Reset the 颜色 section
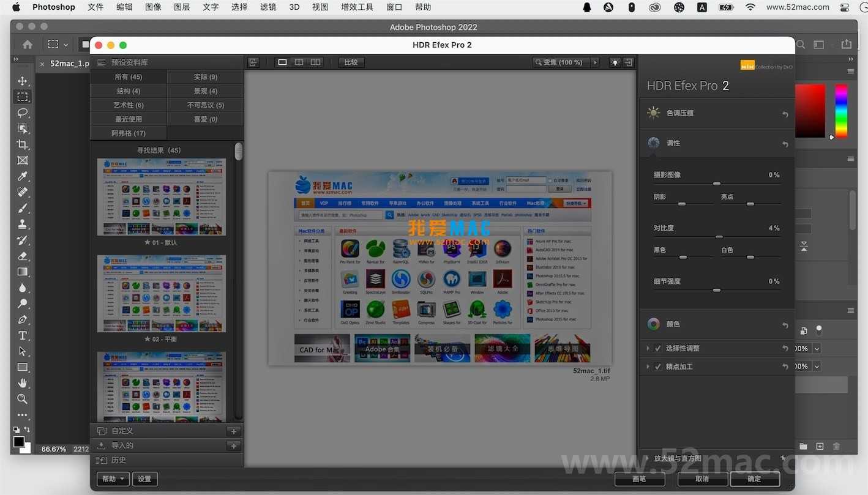Screen dimensions: 868x495 point(785,325)
